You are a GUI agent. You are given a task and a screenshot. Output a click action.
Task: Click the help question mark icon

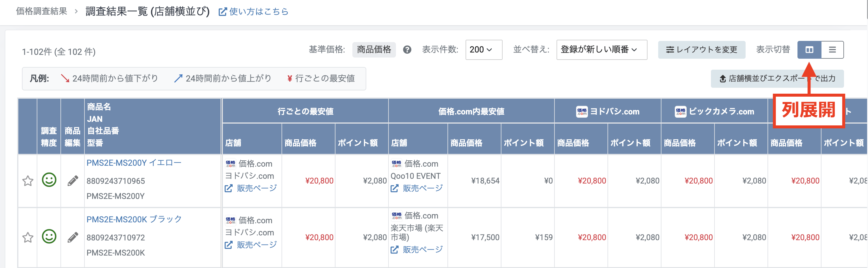[407, 50]
